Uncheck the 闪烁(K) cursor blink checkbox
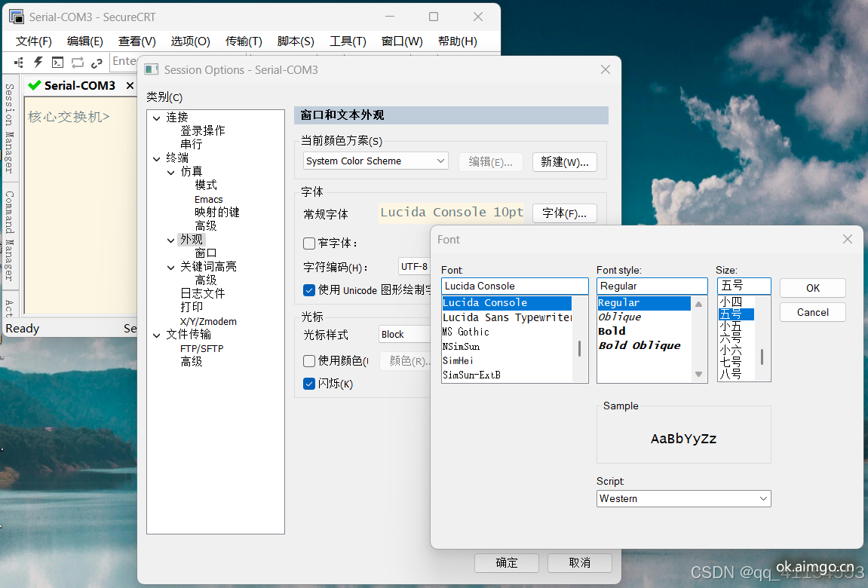 [309, 384]
